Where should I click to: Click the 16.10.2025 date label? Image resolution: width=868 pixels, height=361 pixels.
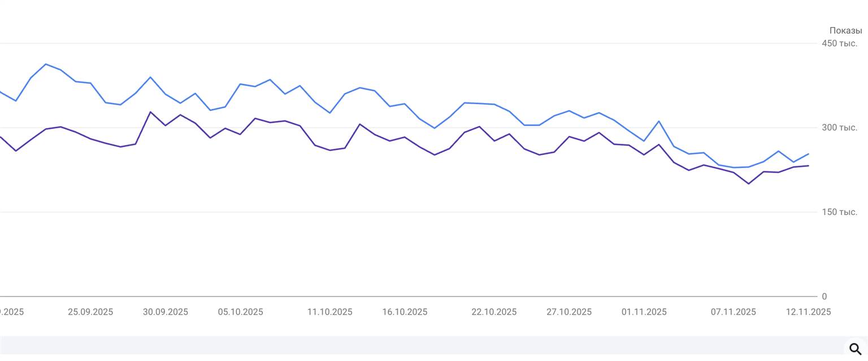[405, 312]
